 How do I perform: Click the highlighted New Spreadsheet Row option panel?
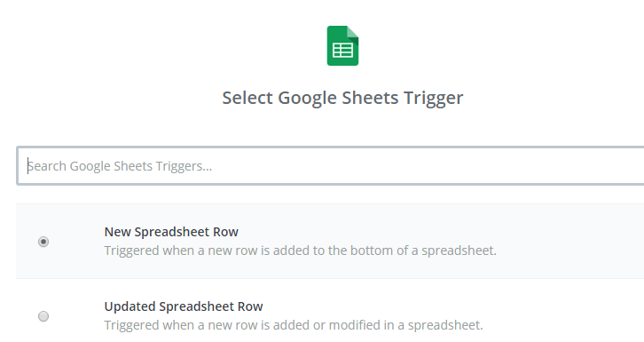330,242
